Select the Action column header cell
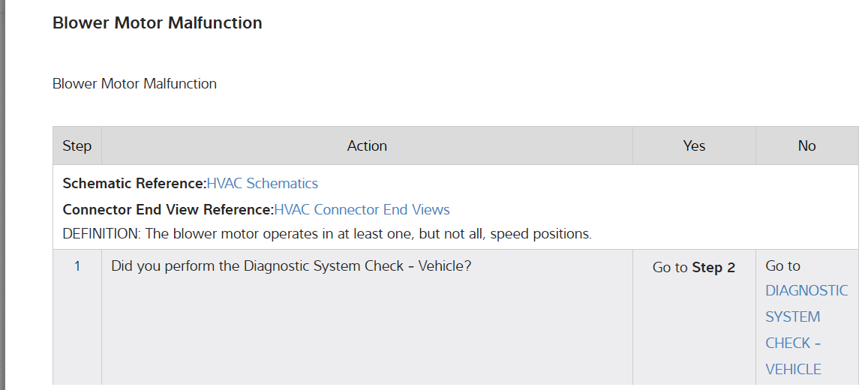This screenshot has width=868, height=390. point(367,146)
